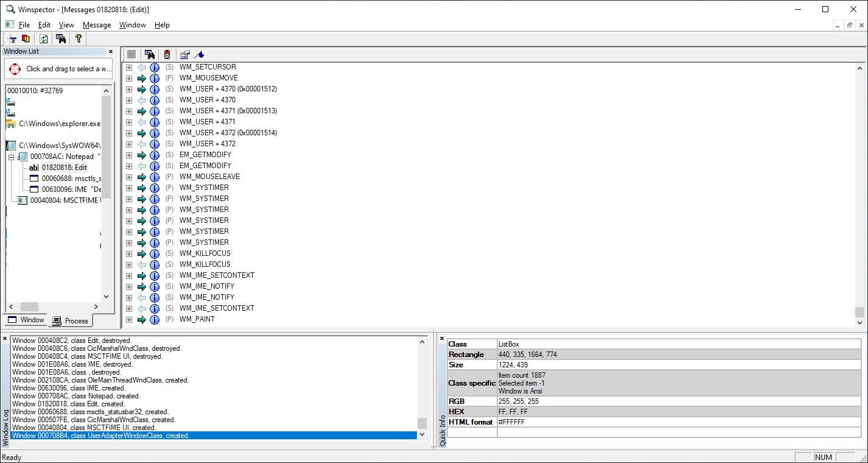
Task: Switch to the Window tab
Action: point(26,320)
